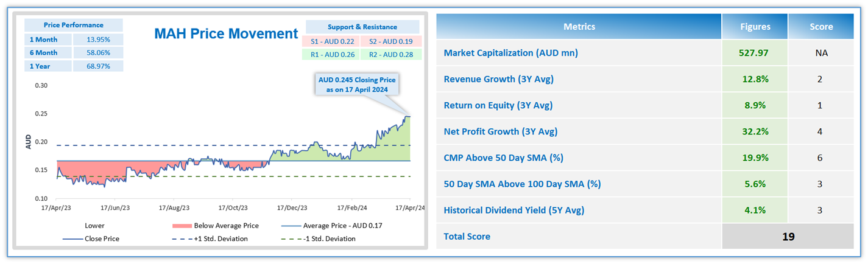This screenshot has width=868, height=264.
Task: Select the Market Capitalization figure 527.97
Action: (x=755, y=53)
